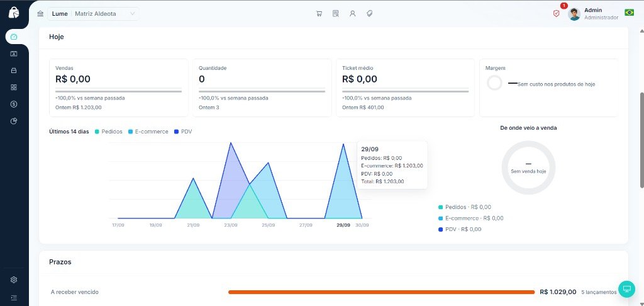
Task: Click the orange A receber vencido bar
Action: (382, 292)
